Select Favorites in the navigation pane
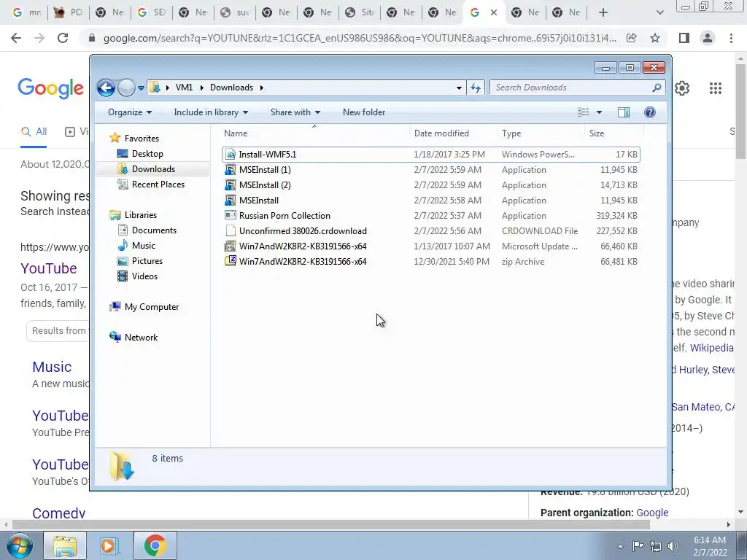 [142, 138]
